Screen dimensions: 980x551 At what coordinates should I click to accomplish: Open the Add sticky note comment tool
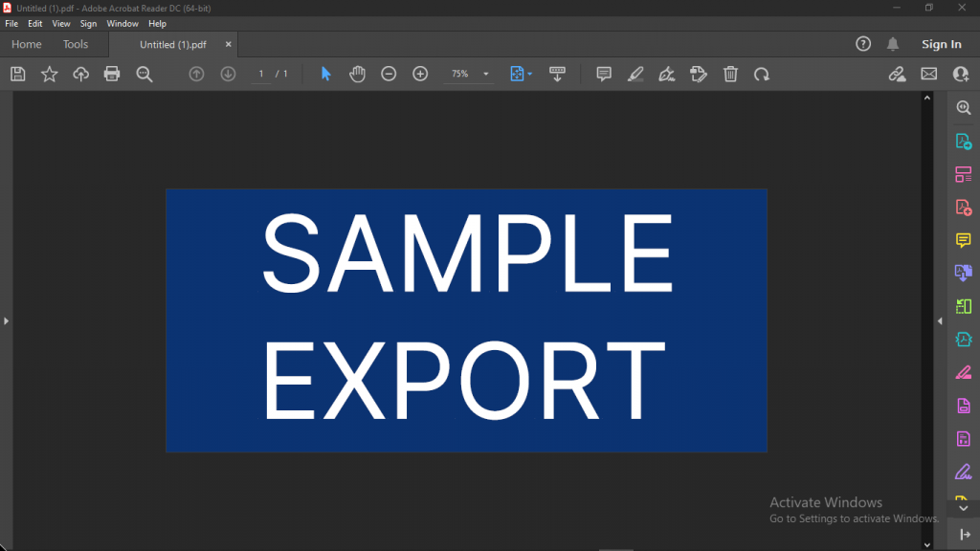point(604,74)
